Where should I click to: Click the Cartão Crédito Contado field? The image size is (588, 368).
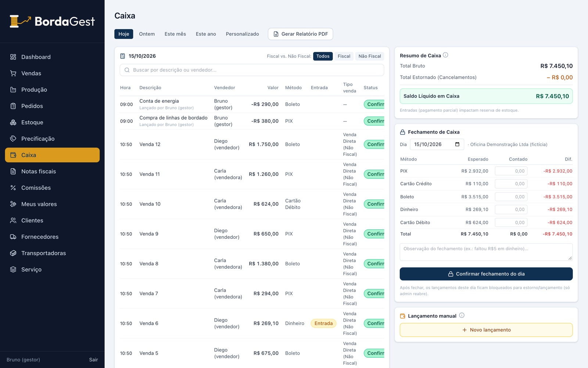pyautogui.click(x=511, y=184)
